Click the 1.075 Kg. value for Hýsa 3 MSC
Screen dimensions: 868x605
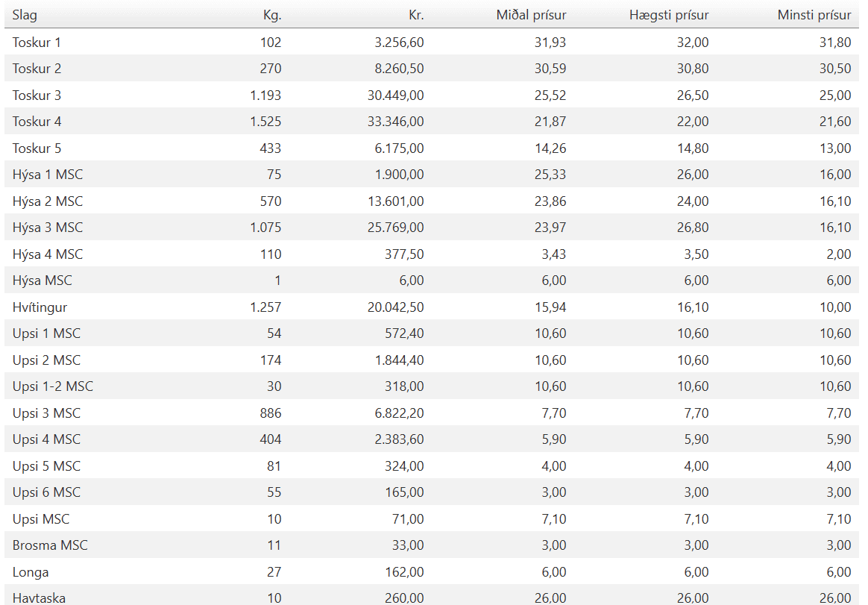265,227
